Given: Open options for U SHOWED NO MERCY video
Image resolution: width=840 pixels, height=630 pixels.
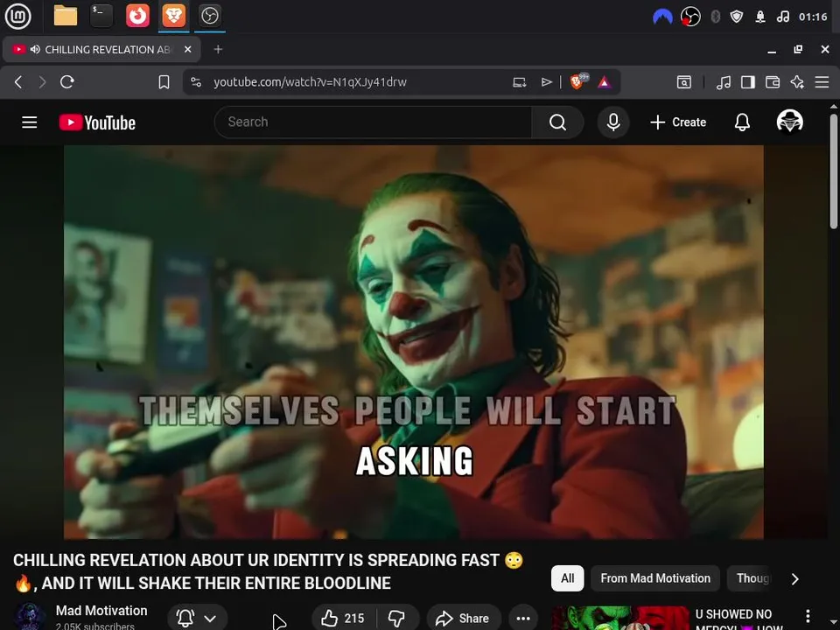Looking at the screenshot, I should tap(808, 616).
